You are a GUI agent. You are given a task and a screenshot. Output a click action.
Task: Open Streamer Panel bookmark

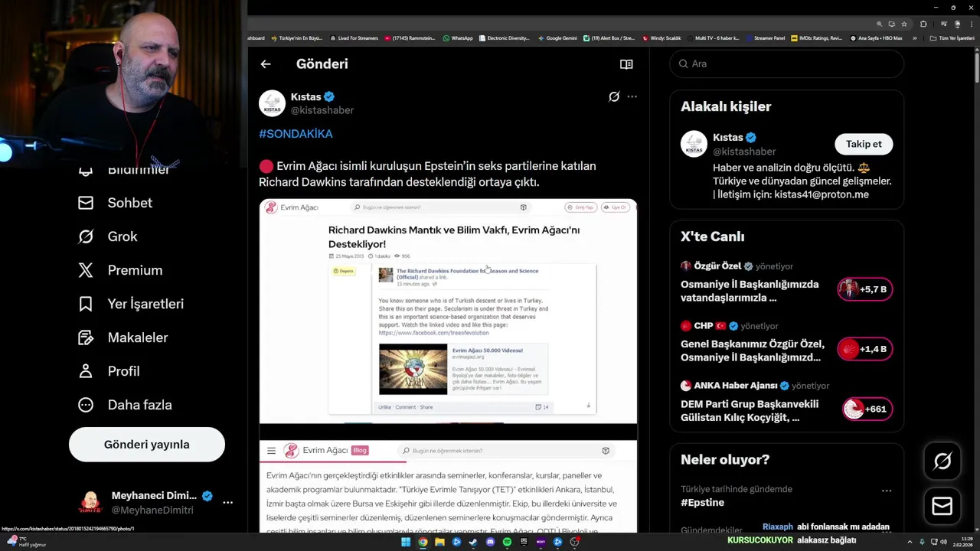click(765, 37)
